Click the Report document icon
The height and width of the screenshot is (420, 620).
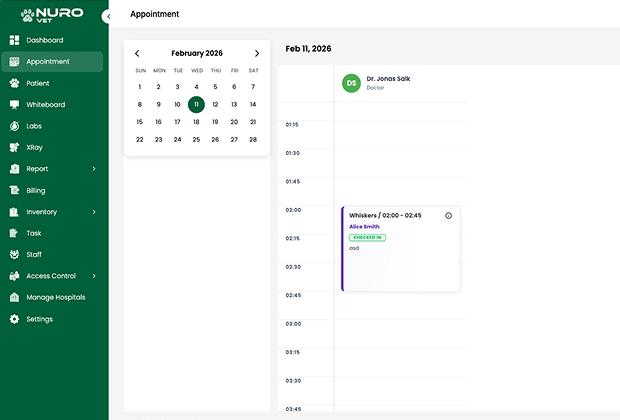click(14, 168)
